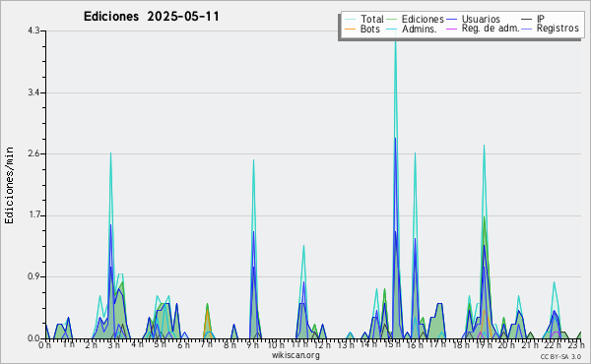Click the 3 h axis label
Image resolution: width=591 pixels, height=364 pixels.
[x=113, y=344]
